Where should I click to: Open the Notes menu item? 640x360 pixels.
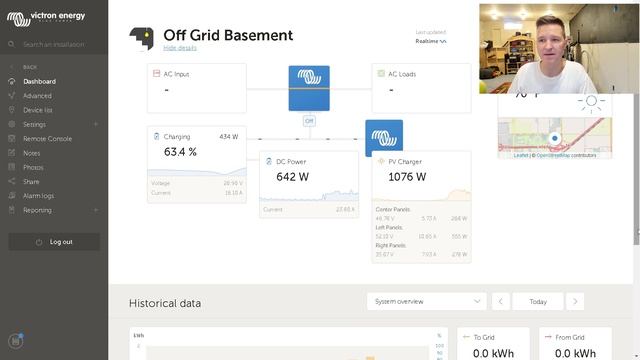(31, 153)
